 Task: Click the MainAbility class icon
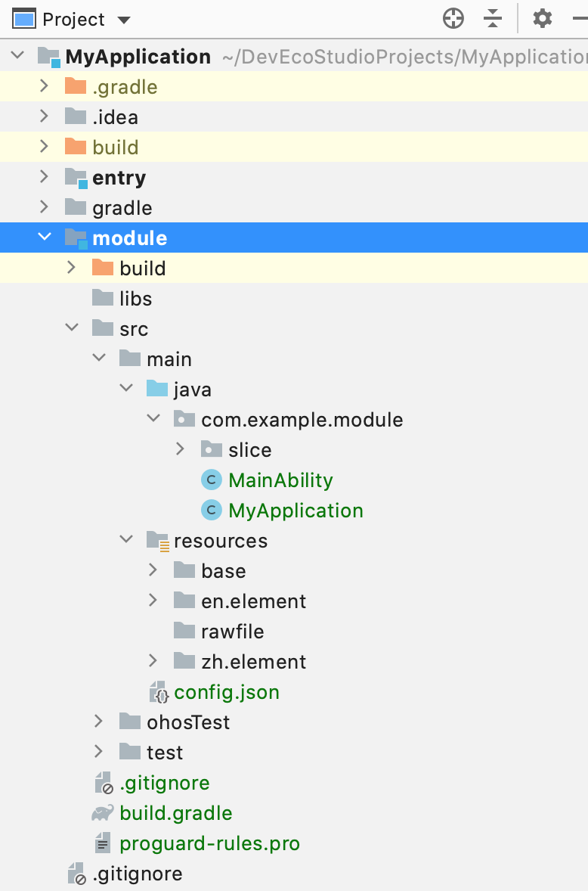coord(212,480)
